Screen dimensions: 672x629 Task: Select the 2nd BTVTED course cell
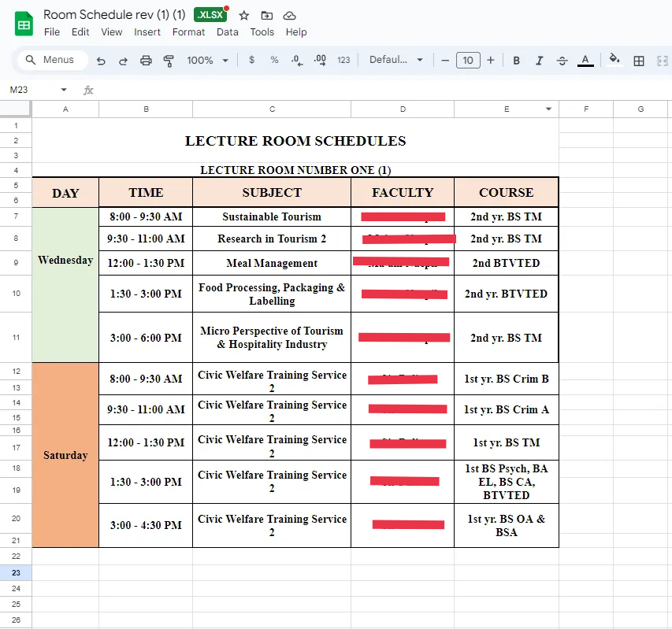pyautogui.click(x=506, y=263)
